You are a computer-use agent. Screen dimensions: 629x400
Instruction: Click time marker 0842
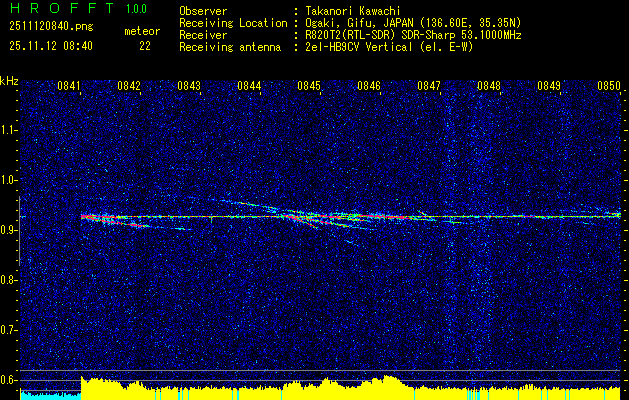129,86
